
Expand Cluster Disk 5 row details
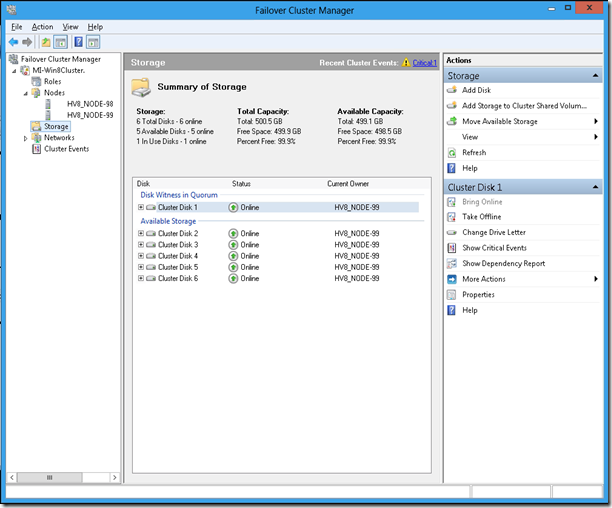[141, 267]
